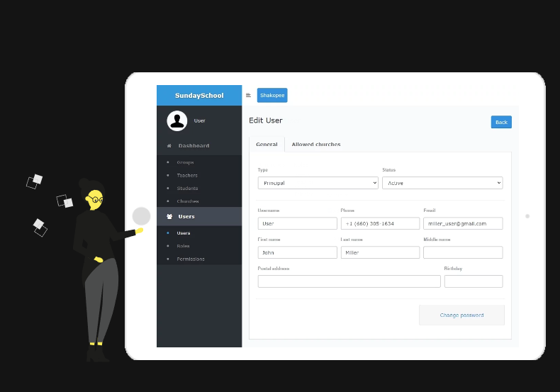The width and height of the screenshot is (560, 392).
Task: Select the General tab
Action: 267,145
